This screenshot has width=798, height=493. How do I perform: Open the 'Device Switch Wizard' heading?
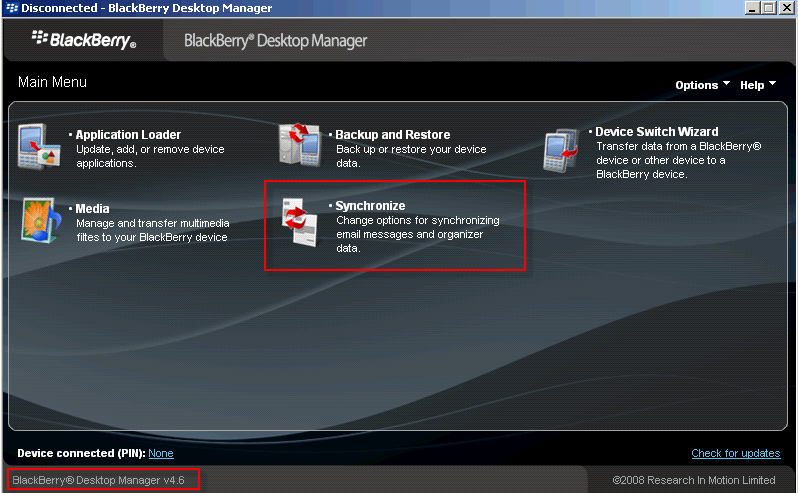click(x=657, y=132)
